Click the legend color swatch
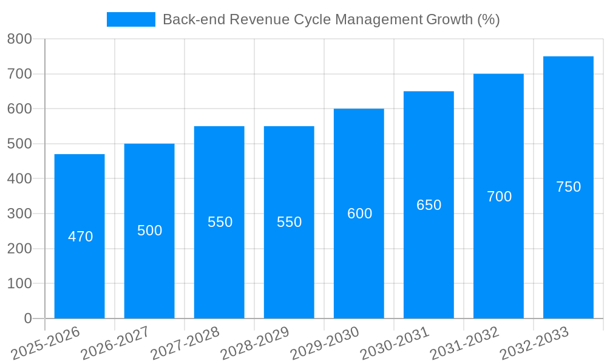Viewport: 607px width, 364px height. point(130,20)
